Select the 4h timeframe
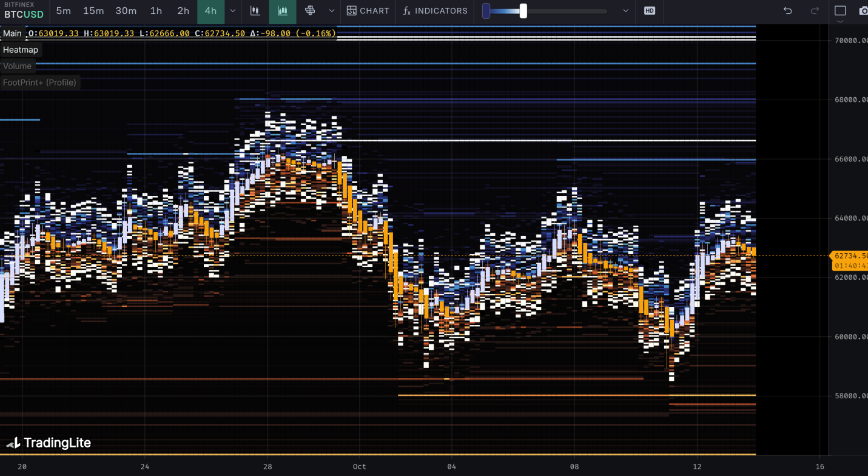Screen dimensions: 868x476 [210, 11]
